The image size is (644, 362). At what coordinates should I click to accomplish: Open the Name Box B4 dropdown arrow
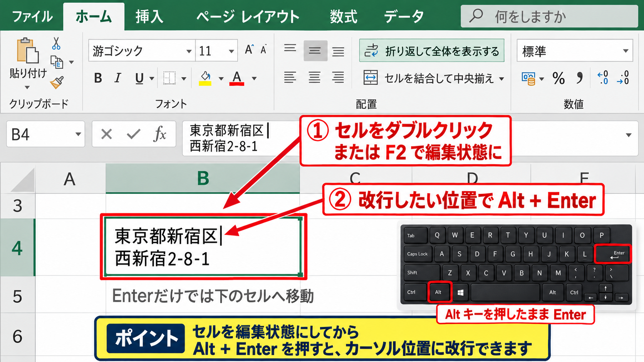[x=78, y=134]
